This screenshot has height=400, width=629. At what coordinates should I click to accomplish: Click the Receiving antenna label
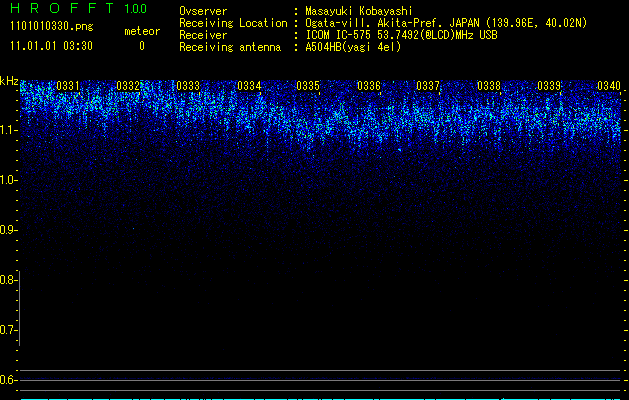point(230,47)
